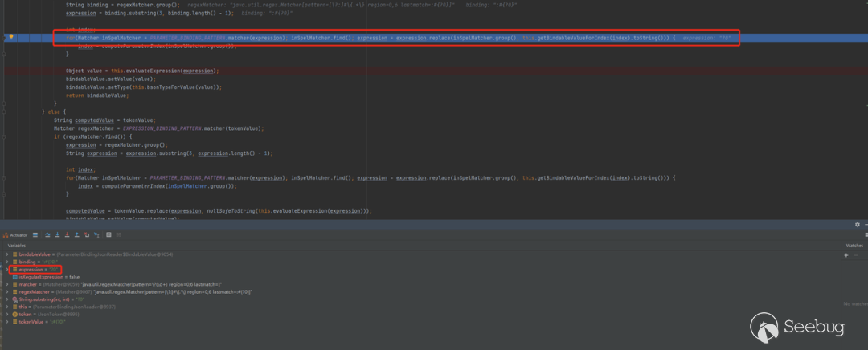Select the isRegularExpression variable row
The width and height of the screenshot is (868, 350).
click(x=48, y=277)
